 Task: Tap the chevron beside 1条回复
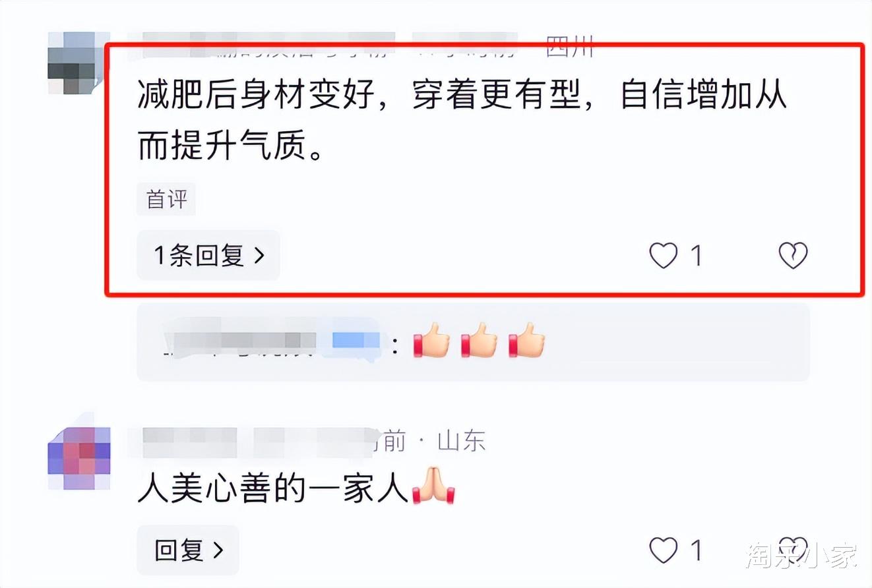pyautogui.click(x=259, y=255)
